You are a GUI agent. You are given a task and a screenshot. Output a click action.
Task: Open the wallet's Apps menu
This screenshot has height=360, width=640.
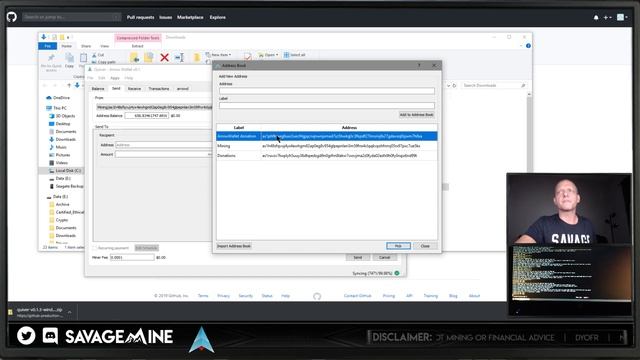coord(115,78)
